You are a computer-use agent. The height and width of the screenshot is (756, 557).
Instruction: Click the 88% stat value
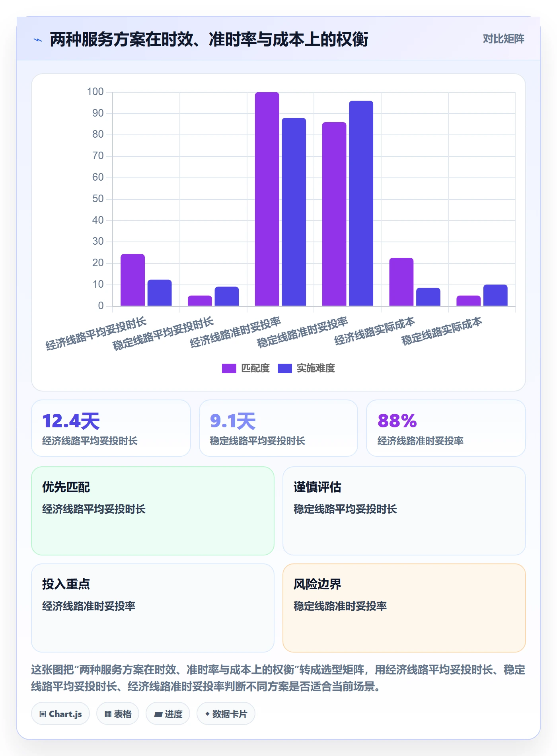click(397, 421)
